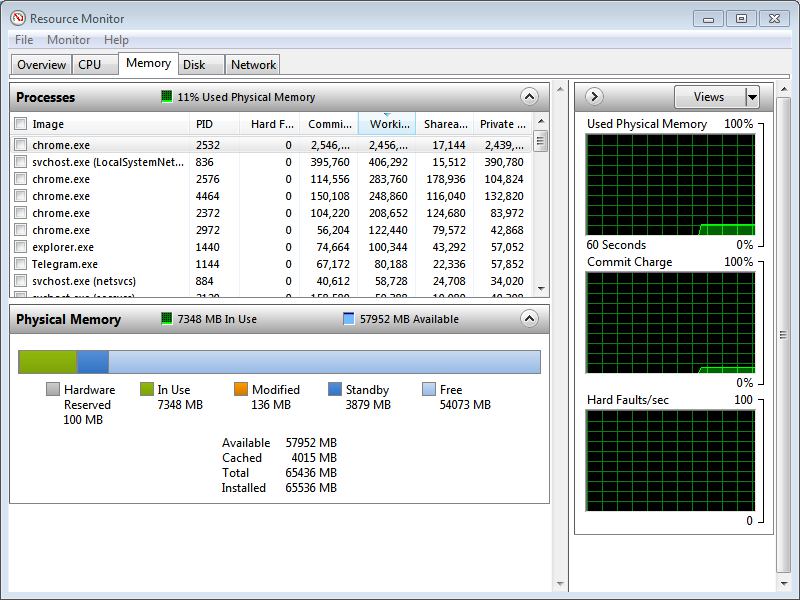The image size is (800, 600).
Task: Click the graphs pane scrollbar thumb
Action: 783,335
